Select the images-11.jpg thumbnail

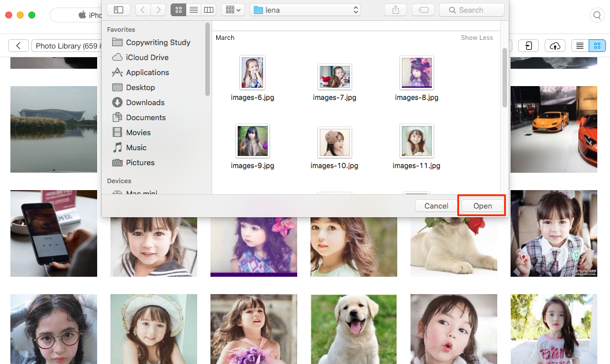coord(417,141)
